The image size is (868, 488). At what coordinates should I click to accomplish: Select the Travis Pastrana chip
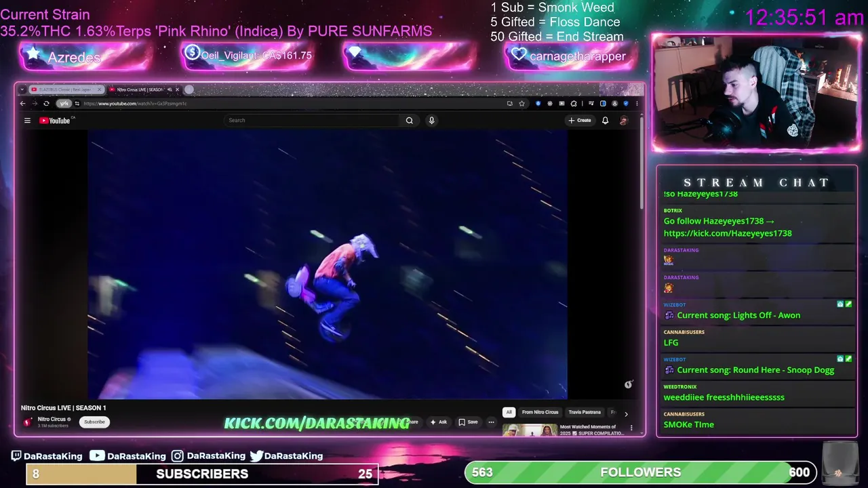click(x=585, y=412)
